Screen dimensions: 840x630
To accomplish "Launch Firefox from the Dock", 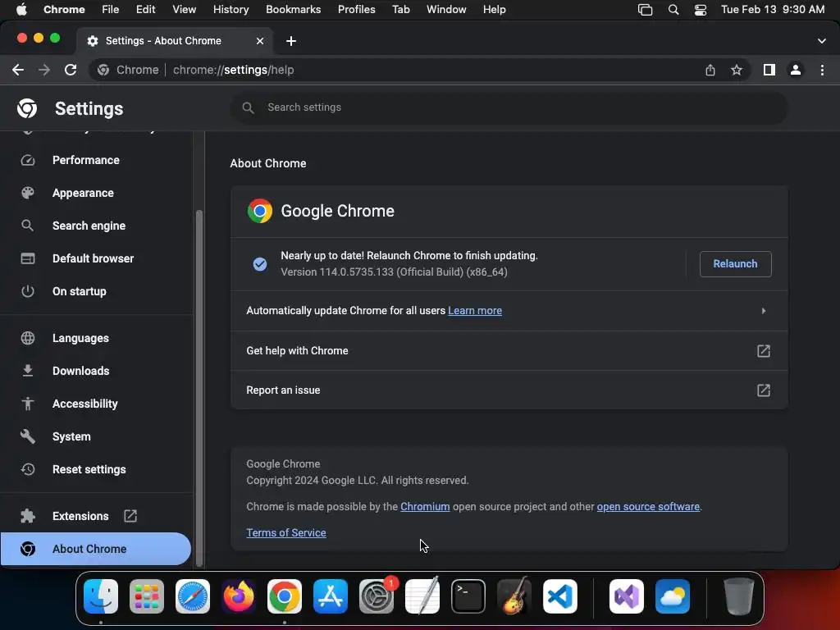I will coord(239,596).
